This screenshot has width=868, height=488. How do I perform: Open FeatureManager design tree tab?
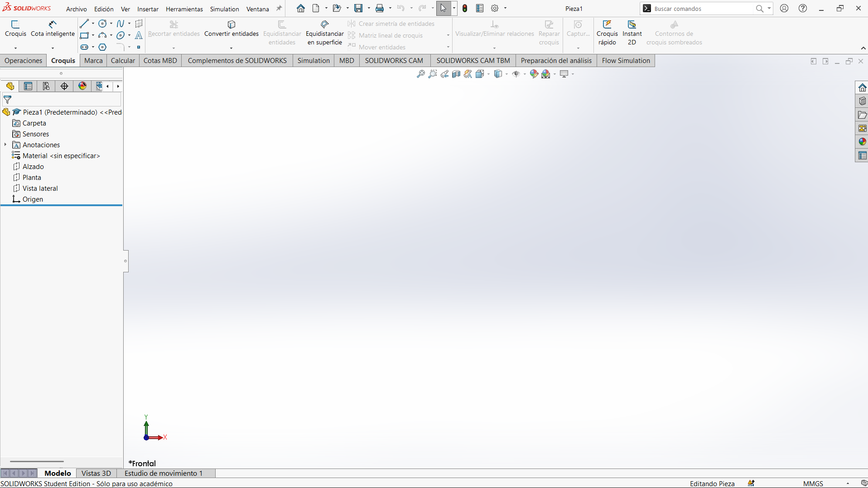click(10, 86)
